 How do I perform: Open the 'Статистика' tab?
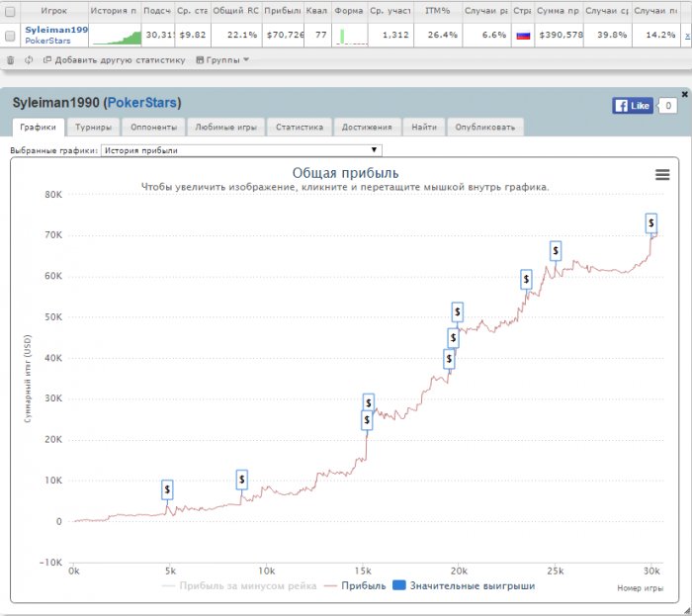pyautogui.click(x=299, y=128)
